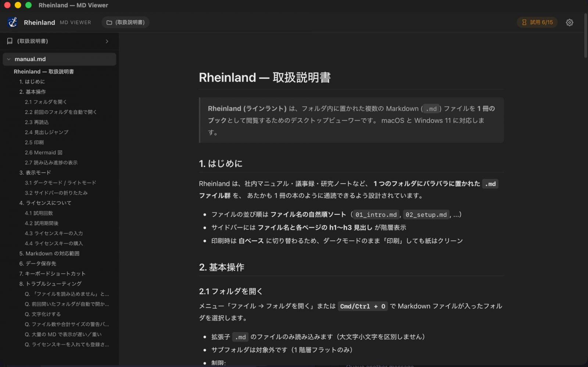
Task: Select Q. ライセンスキーを入れても登録さ… entry
Action: tap(67, 345)
